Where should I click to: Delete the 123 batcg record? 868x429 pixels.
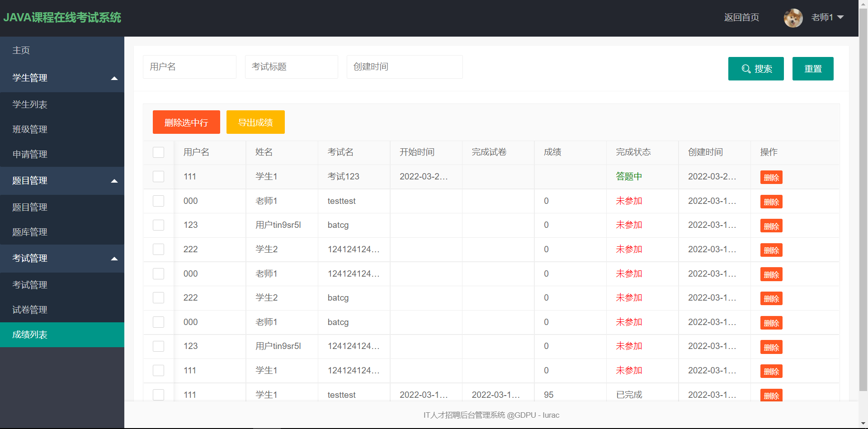tap(771, 226)
